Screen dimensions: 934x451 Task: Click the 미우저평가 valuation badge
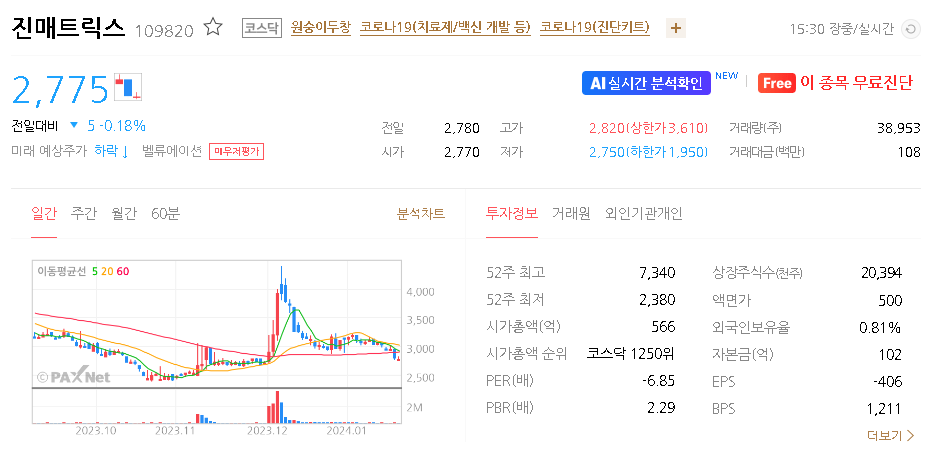click(x=236, y=151)
